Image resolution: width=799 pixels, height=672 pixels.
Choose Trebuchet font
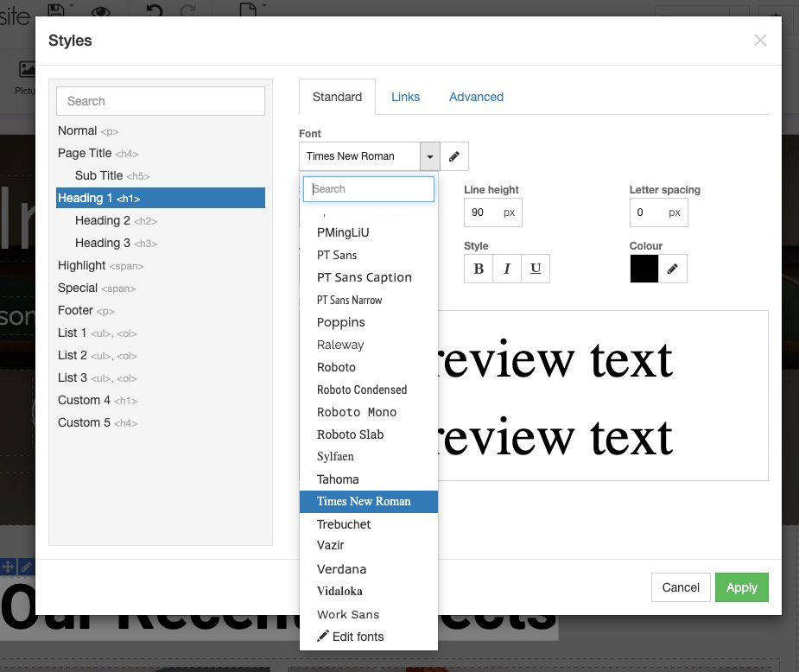[x=369, y=524]
